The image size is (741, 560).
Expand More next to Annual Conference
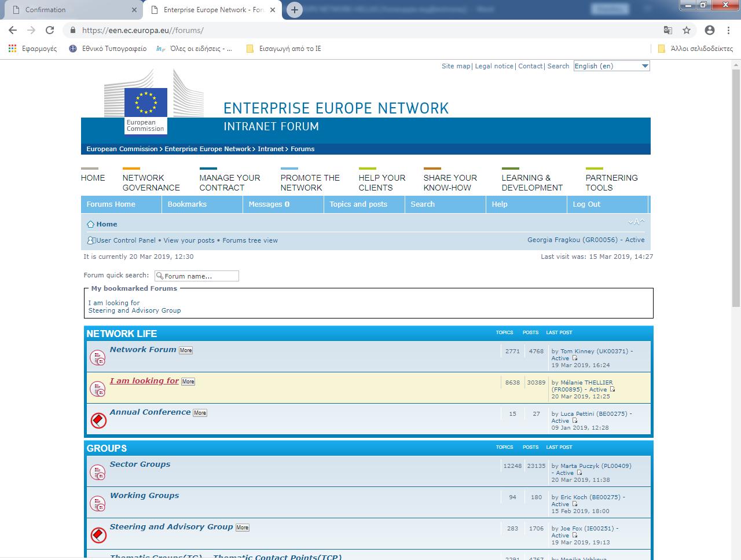point(200,413)
